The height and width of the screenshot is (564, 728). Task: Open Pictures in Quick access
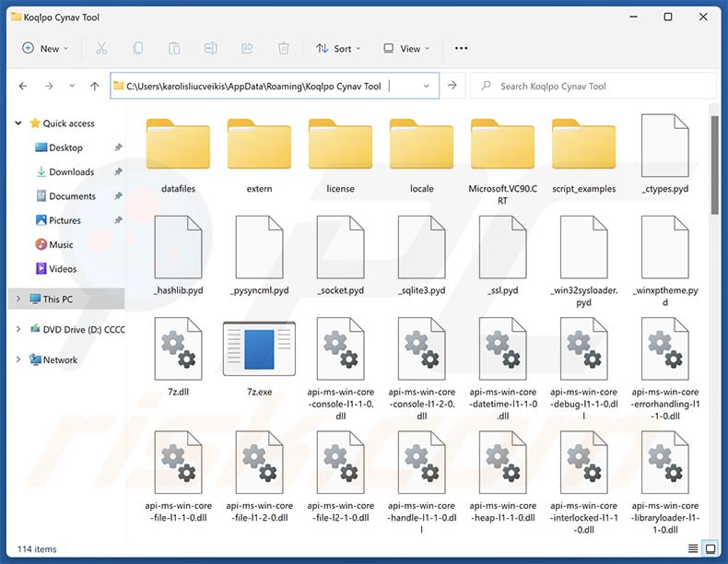tap(58, 220)
